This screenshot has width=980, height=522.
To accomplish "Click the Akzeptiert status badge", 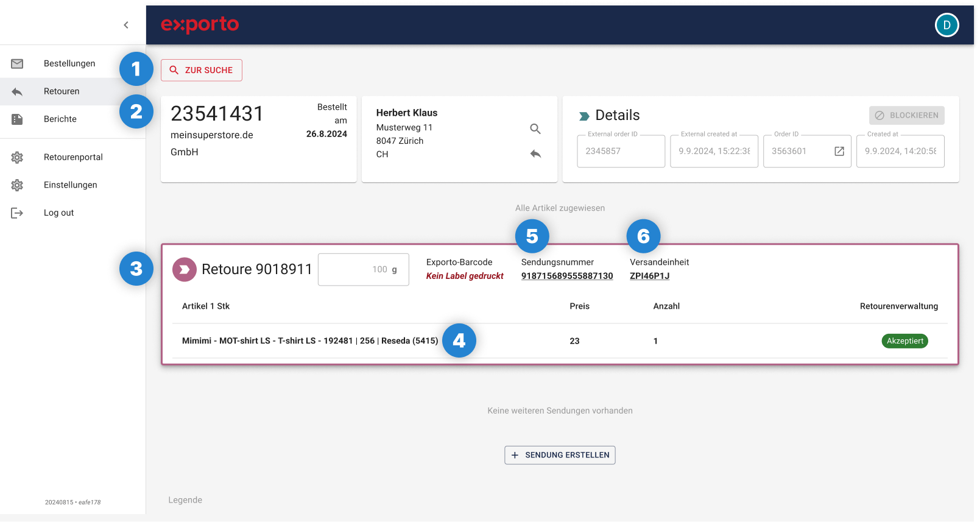I will click(905, 341).
